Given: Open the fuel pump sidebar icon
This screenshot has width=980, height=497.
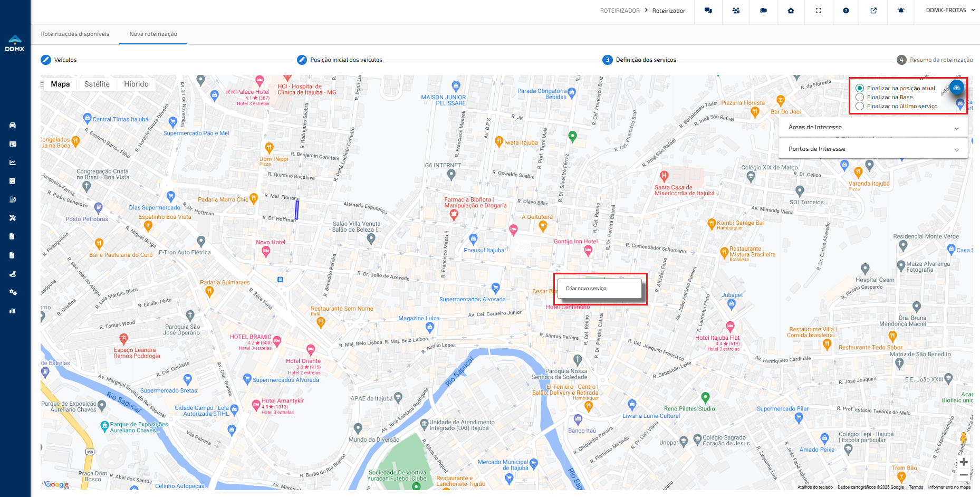Looking at the screenshot, I should tap(13, 199).
